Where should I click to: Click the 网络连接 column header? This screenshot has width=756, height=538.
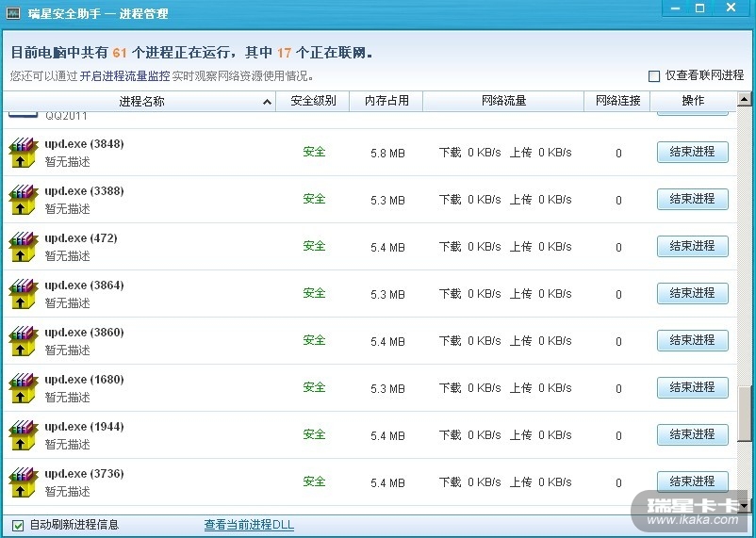(618, 101)
